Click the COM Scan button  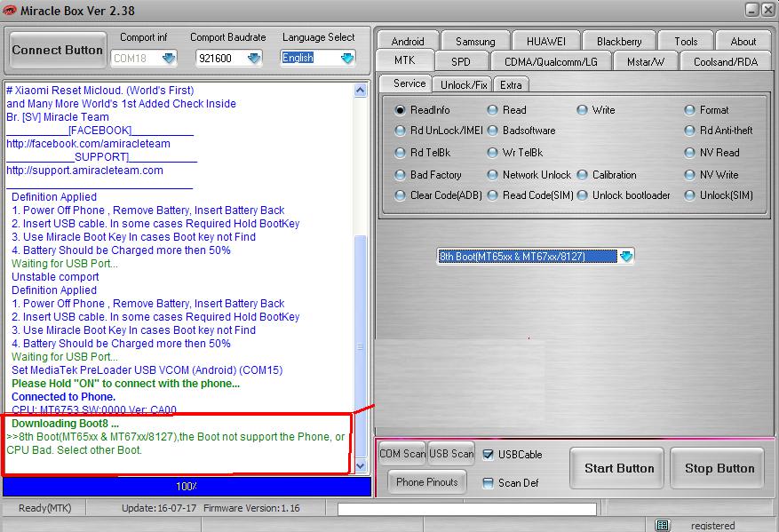click(x=402, y=454)
